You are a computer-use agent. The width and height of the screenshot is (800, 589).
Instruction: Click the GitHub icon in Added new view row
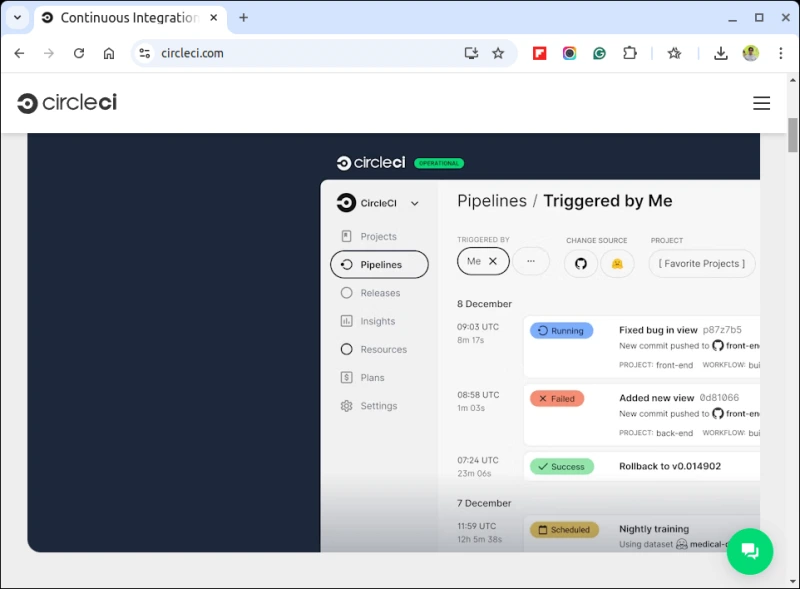[718, 413]
